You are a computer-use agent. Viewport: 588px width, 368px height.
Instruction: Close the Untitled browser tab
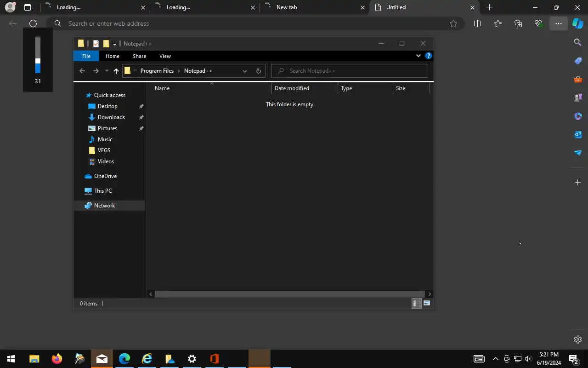click(x=472, y=7)
